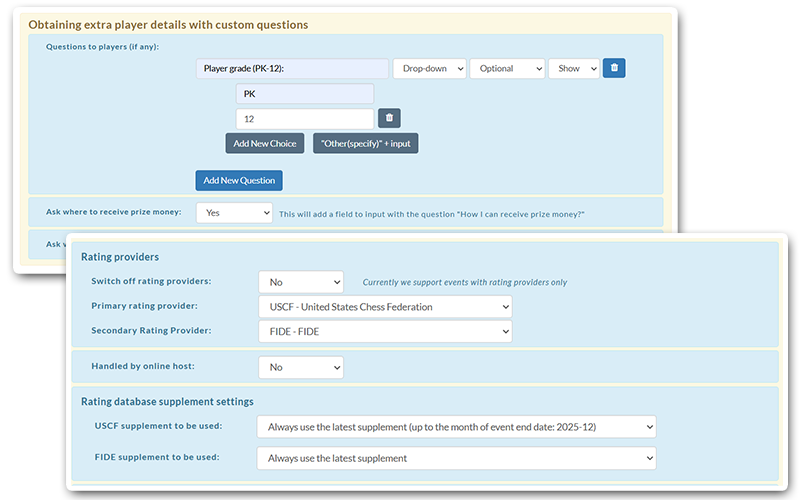This screenshot has height=500, width=800.
Task: Click the 'Rating providers' section heading
Action: (x=120, y=257)
